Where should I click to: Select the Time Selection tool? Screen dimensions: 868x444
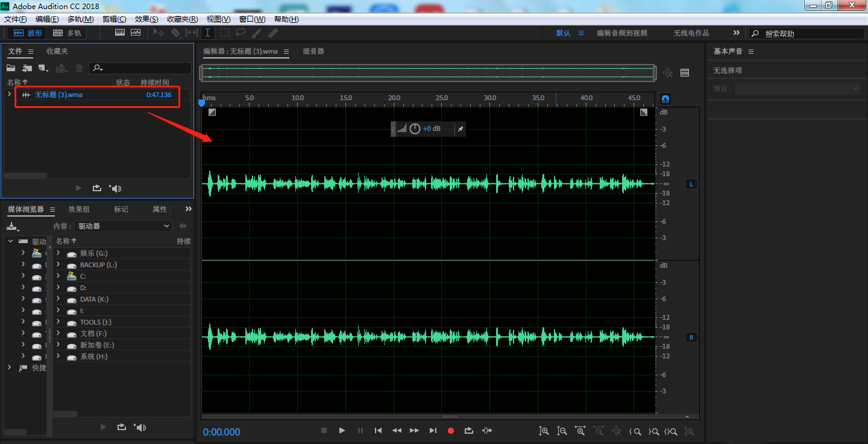click(x=207, y=33)
